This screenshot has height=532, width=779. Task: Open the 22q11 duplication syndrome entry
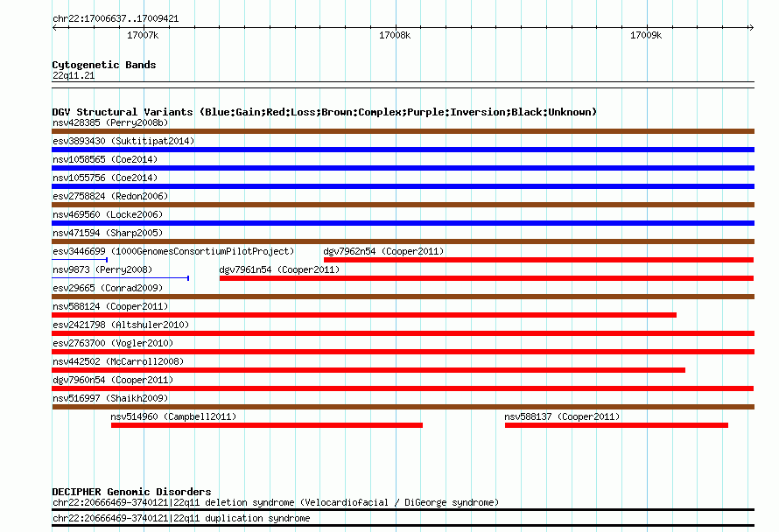click(x=181, y=519)
